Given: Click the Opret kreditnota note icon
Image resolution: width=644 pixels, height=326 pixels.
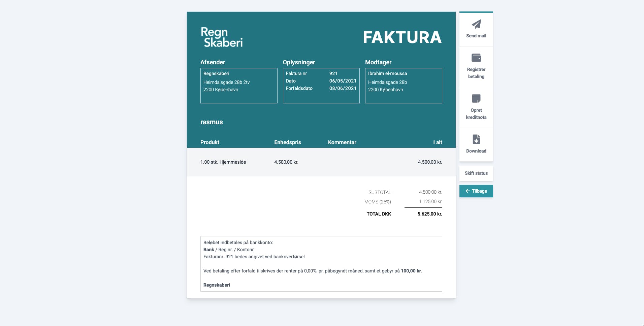Looking at the screenshot, I should (476, 99).
